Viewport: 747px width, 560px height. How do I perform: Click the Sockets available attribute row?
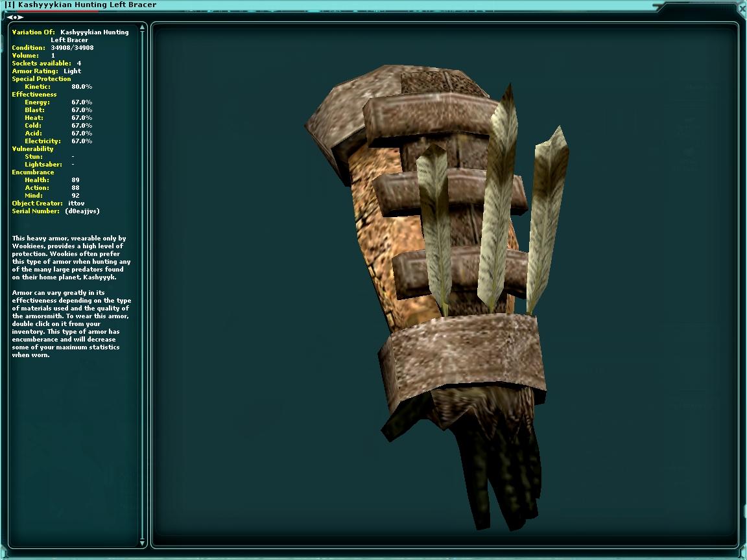(46, 64)
